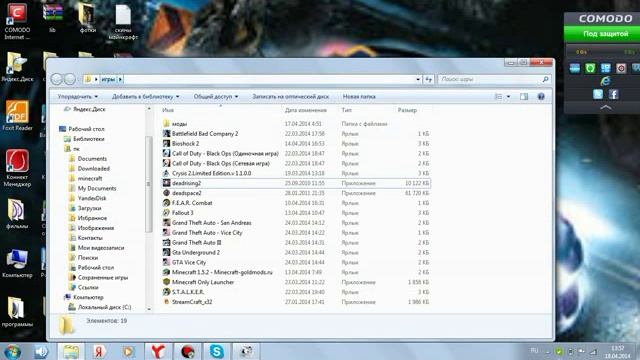Click the игры breadcrumb segment
This screenshot has height=360, width=640.
click(108, 79)
